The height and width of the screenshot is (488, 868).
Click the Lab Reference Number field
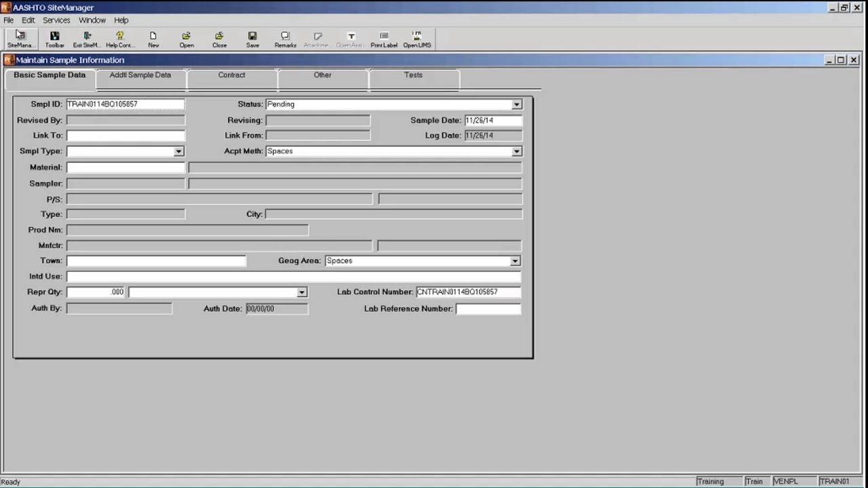point(488,308)
